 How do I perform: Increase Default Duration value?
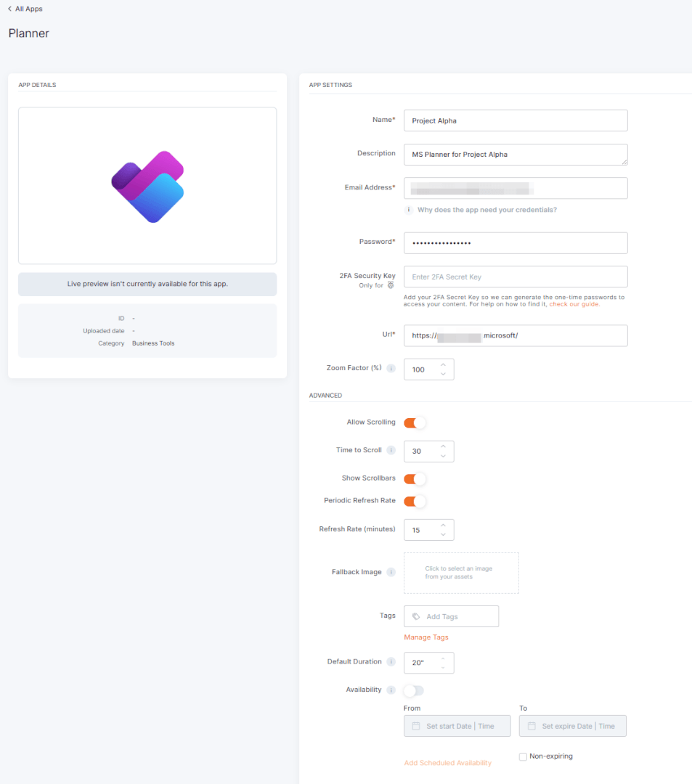pos(443,658)
